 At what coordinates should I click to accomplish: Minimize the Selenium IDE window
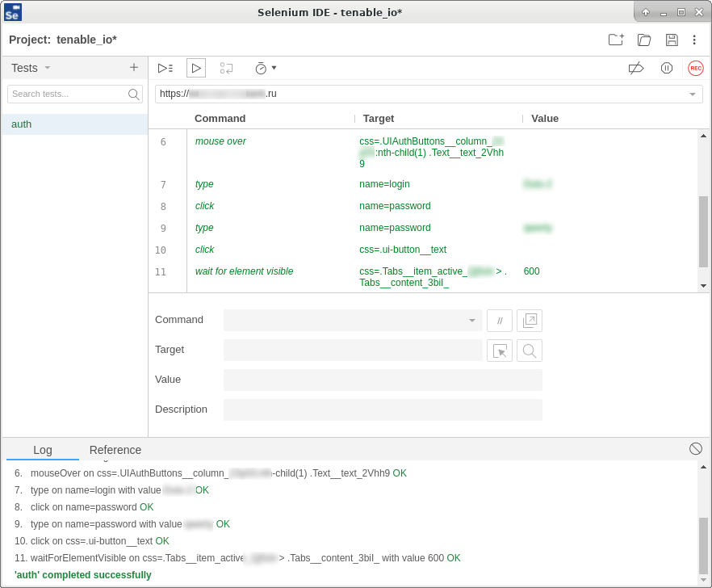point(664,13)
